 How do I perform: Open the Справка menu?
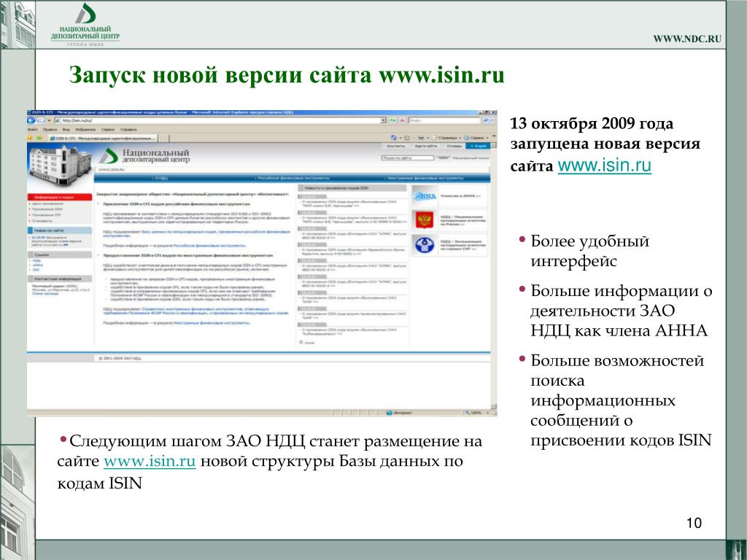coord(128,130)
